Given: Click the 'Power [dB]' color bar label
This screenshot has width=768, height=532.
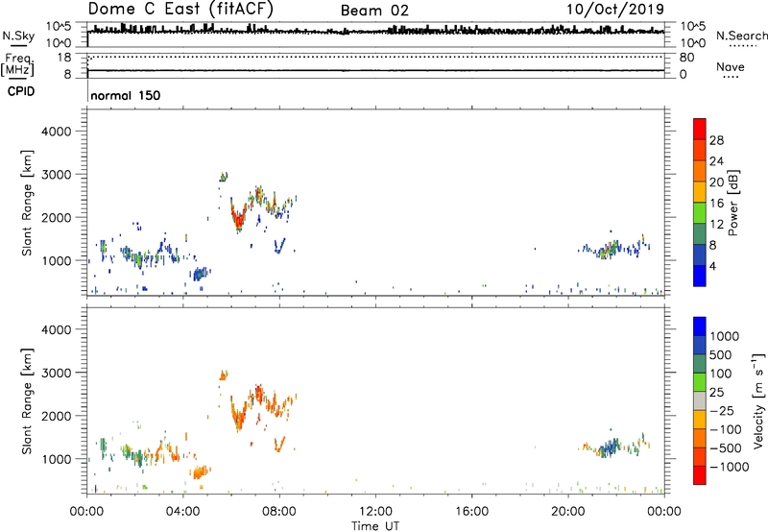Looking at the screenshot, I should tap(732, 203).
